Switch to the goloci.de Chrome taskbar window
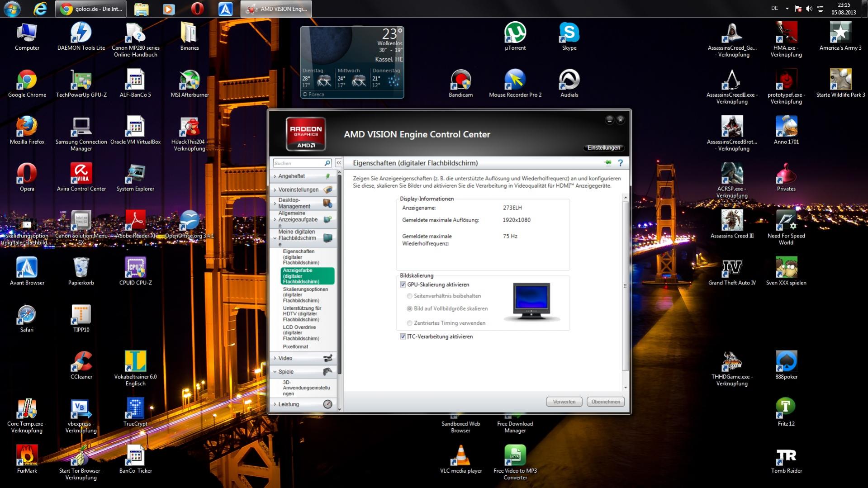This screenshot has width=868, height=488. [91, 9]
